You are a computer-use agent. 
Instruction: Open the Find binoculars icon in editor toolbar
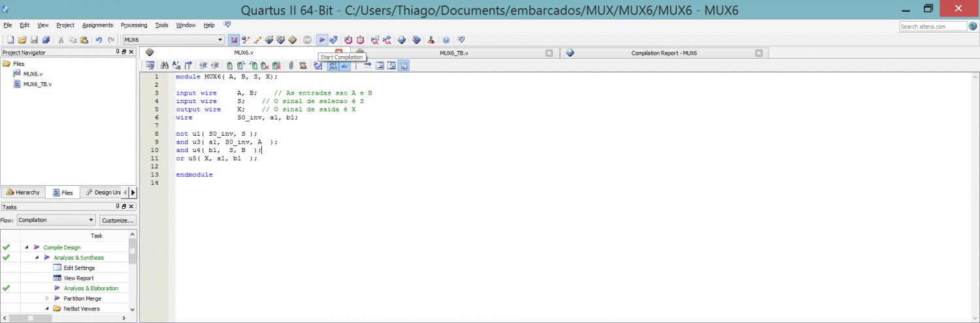(165, 65)
